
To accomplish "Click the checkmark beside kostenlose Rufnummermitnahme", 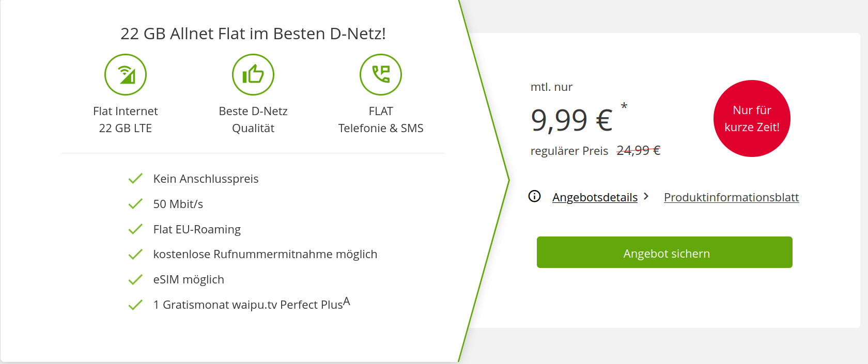I will [135, 254].
